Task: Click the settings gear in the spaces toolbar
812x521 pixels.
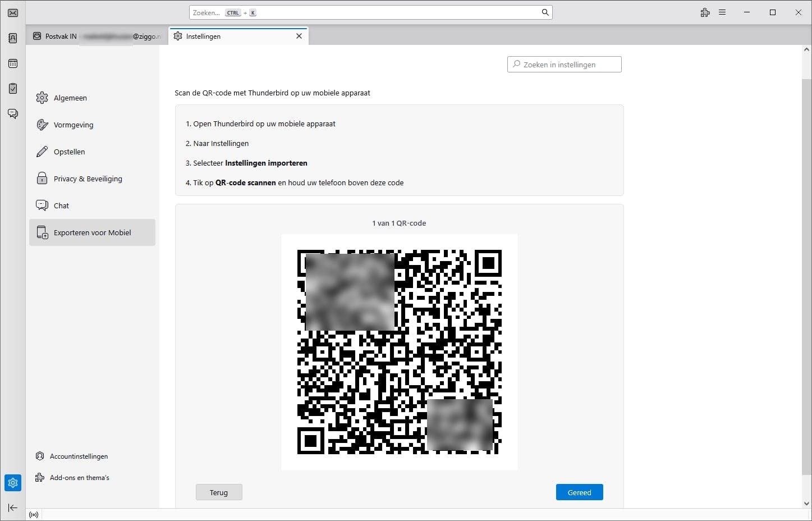Action: [x=12, y=483]
